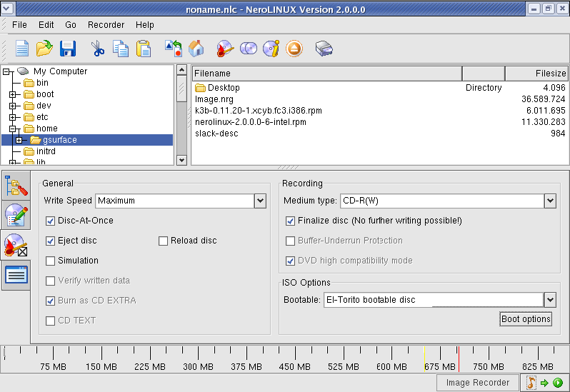Screen dimensions: 570x392
Task: Expand the etc folder node
Action: point(13,117)
